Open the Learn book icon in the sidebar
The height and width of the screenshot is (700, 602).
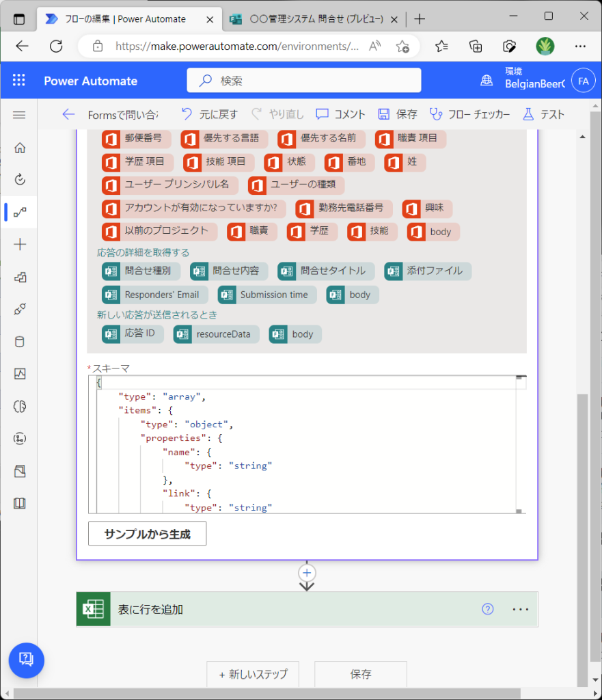pyautogui.click(x=20, y=503)
